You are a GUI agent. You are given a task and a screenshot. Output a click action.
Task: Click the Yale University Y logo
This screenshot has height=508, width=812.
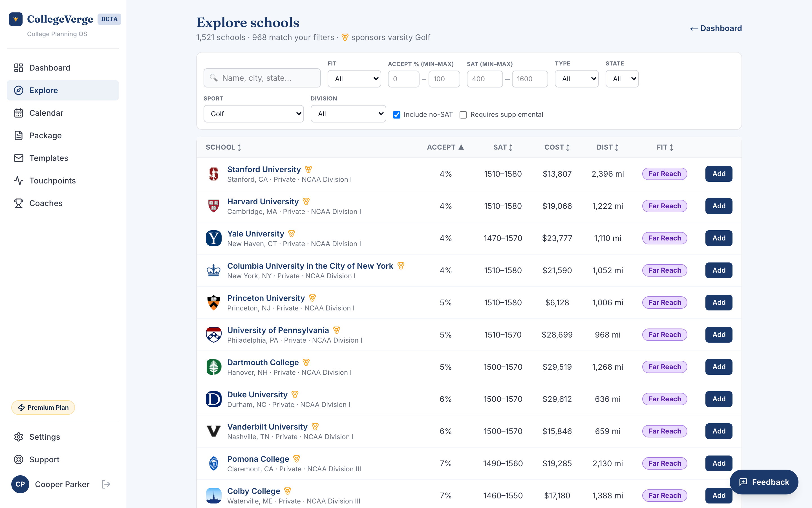click(x=213, y=238)
